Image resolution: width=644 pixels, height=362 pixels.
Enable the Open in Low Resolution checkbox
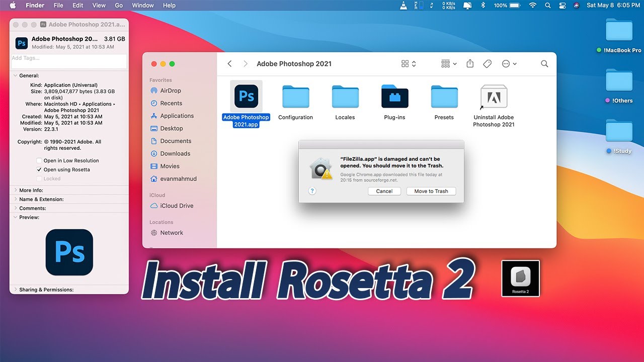click(x=39, y=160)
